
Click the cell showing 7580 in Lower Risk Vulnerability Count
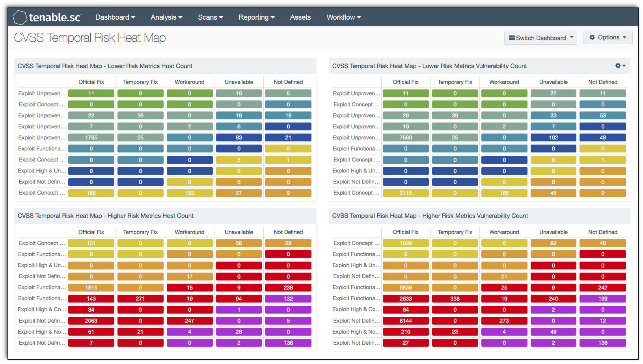coord(406,137)
